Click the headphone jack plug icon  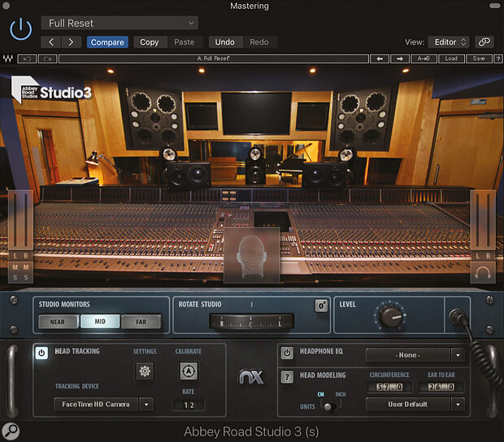(457, 316)
